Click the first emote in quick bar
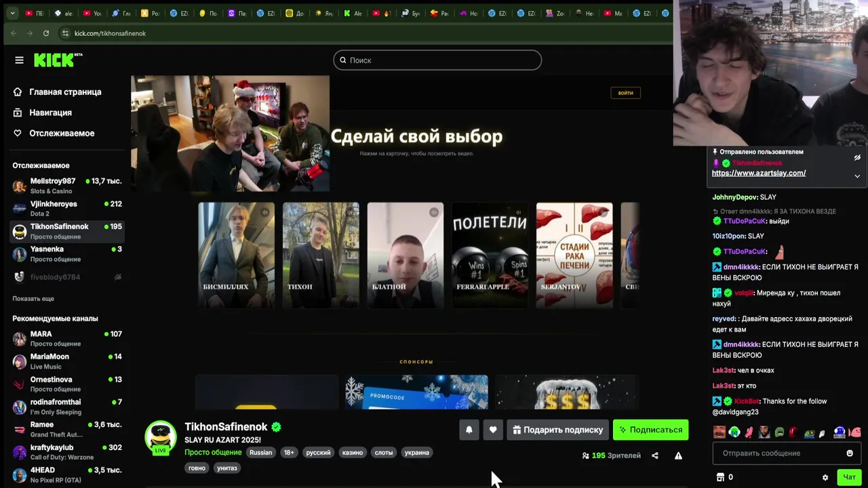868x488 pixels. 719,432
